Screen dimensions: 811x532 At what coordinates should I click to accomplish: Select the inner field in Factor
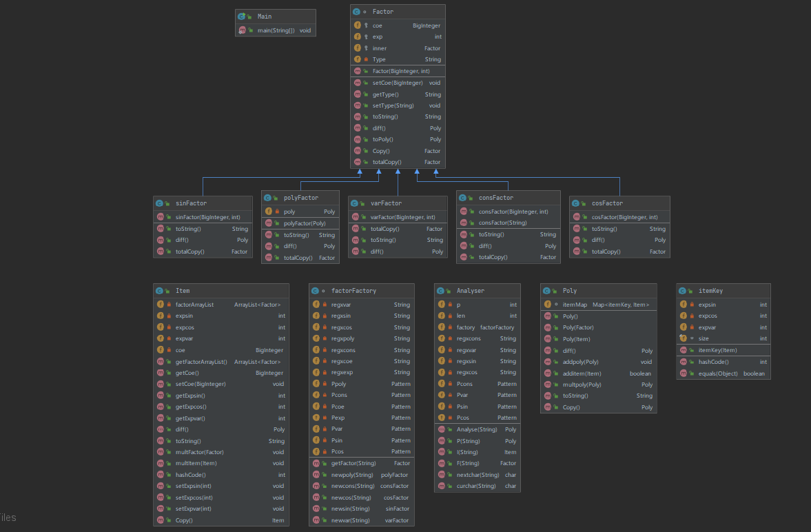[x=397, y=48]
